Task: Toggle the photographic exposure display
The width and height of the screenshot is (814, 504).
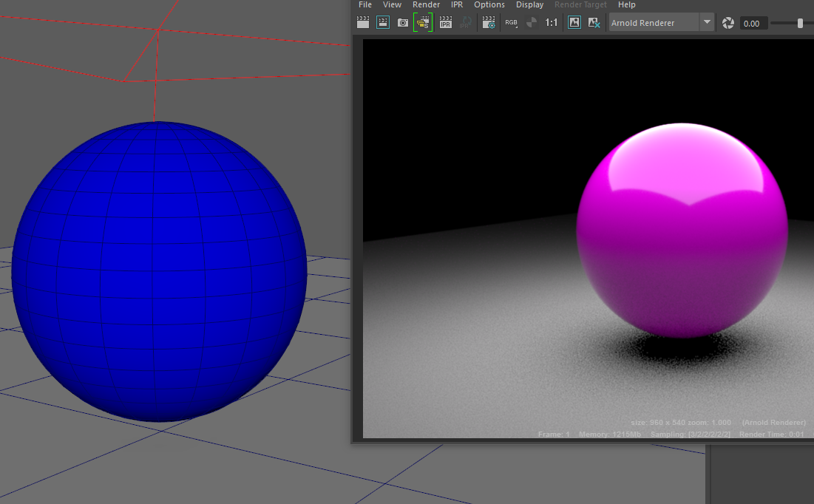Action: (727, 23)
